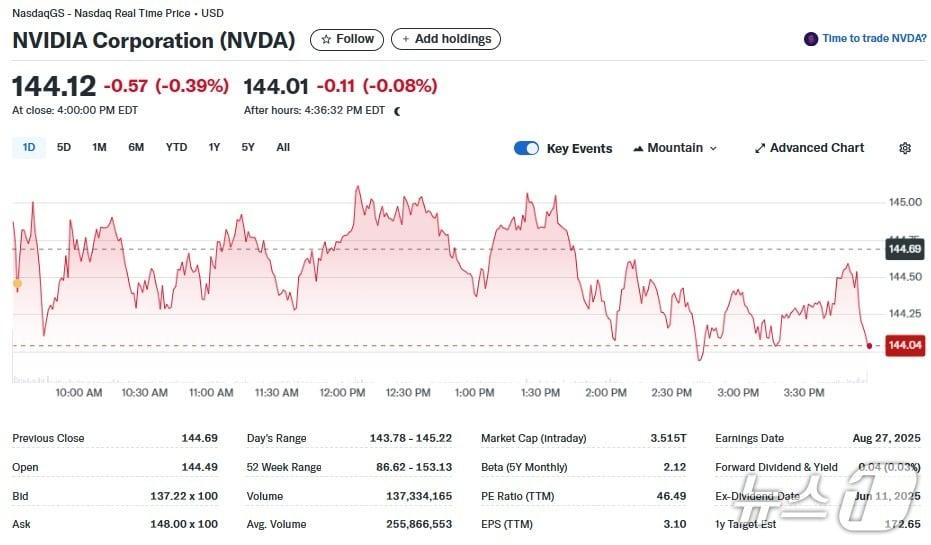The image size is (931, 545).
Task: Open chart settings gear icon
Action: [905, 148]
